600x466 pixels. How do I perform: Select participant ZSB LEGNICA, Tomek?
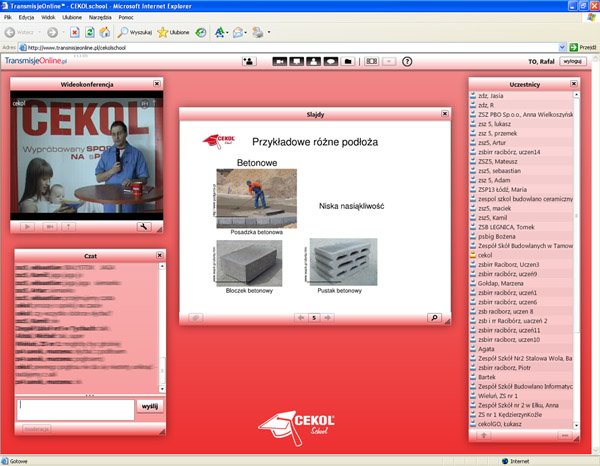coord(521,227)
